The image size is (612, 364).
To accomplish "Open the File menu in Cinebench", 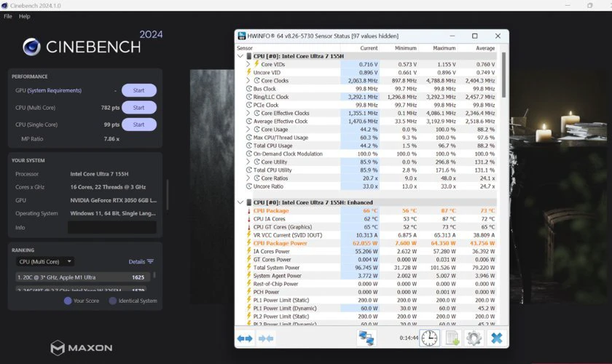I will (x=8, y=17).
